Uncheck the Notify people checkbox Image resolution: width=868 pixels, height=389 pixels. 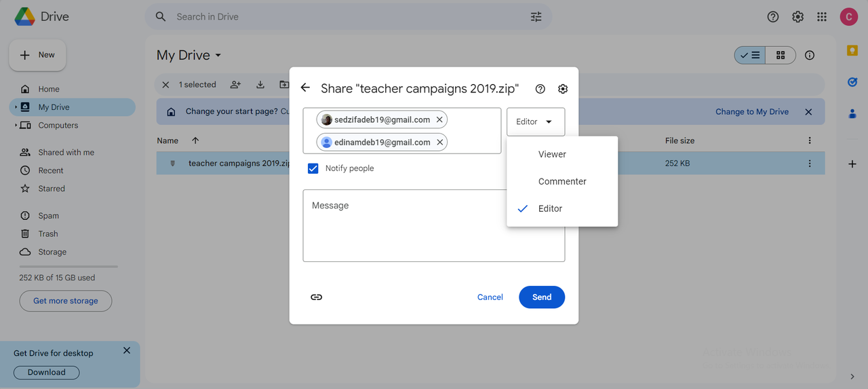[313, 168]
